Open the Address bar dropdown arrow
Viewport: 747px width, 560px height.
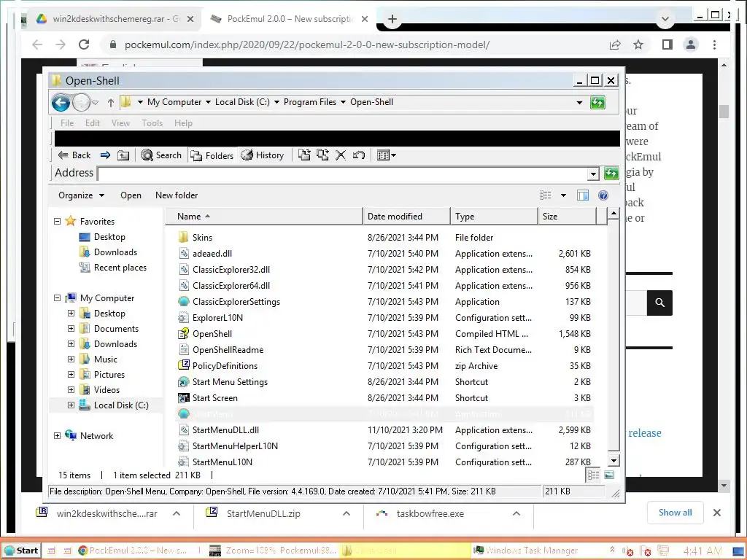coord(593,174)
